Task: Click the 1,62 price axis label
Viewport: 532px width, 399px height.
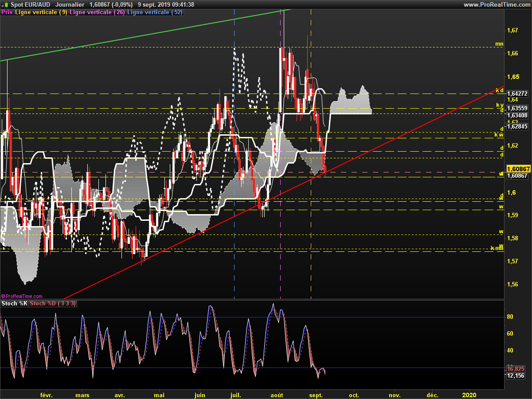Action: pyautogui.click(x=512, y=146)
